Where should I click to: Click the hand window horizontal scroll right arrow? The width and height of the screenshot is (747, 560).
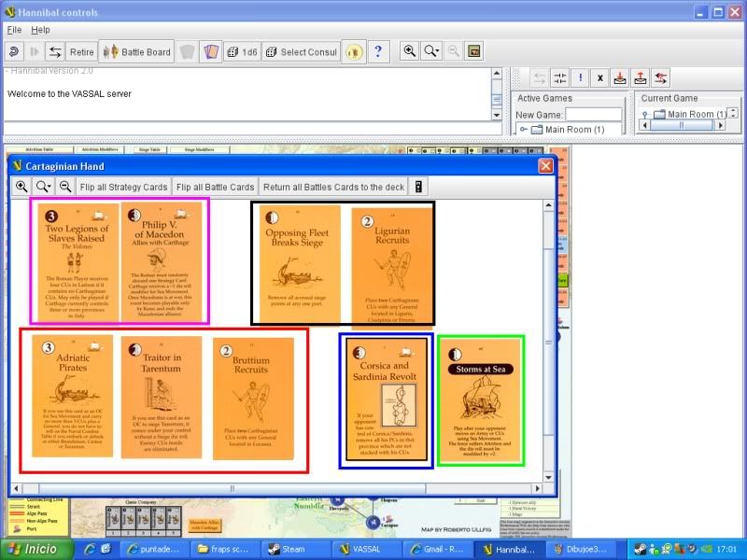538,488
